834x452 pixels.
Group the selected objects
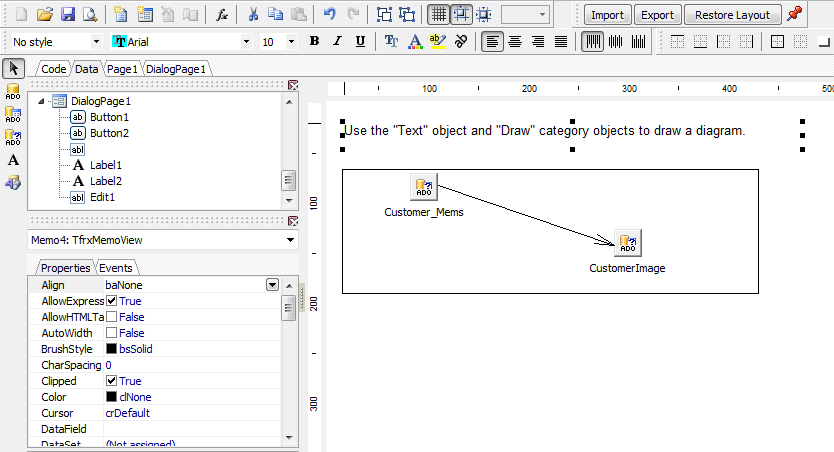pyautogui.click(x=384, y=14)
